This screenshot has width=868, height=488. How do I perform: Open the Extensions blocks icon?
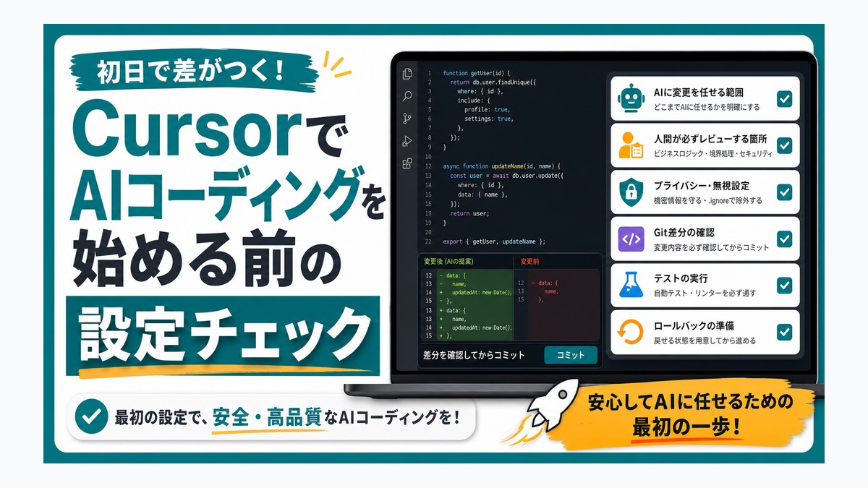point(407,163)
